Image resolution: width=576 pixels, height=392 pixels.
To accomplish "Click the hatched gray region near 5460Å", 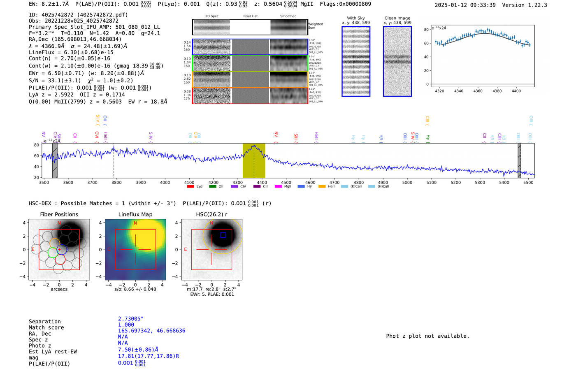I will point(519,160).
